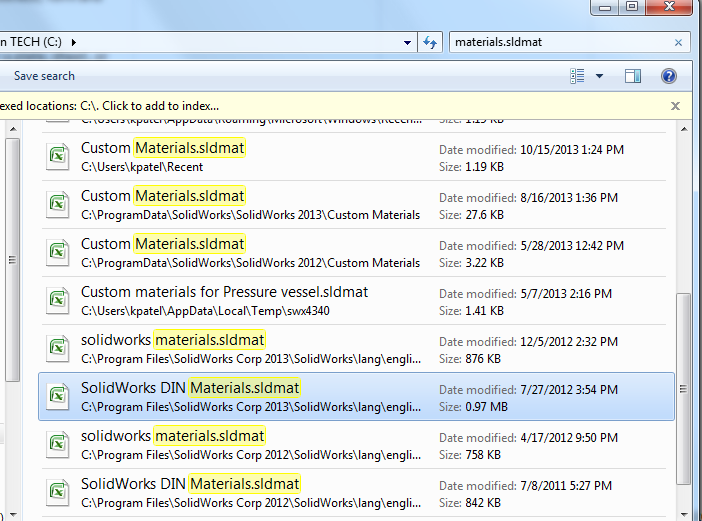Select Custom materials for Pressure vessel.sldmat
This screenshot has height=521, width=702.
356,300
